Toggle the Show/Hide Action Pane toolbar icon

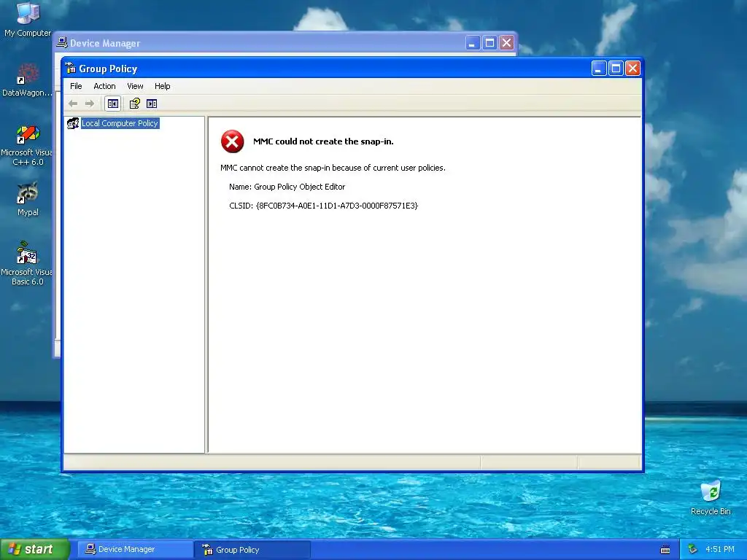(x=152, y=104)
